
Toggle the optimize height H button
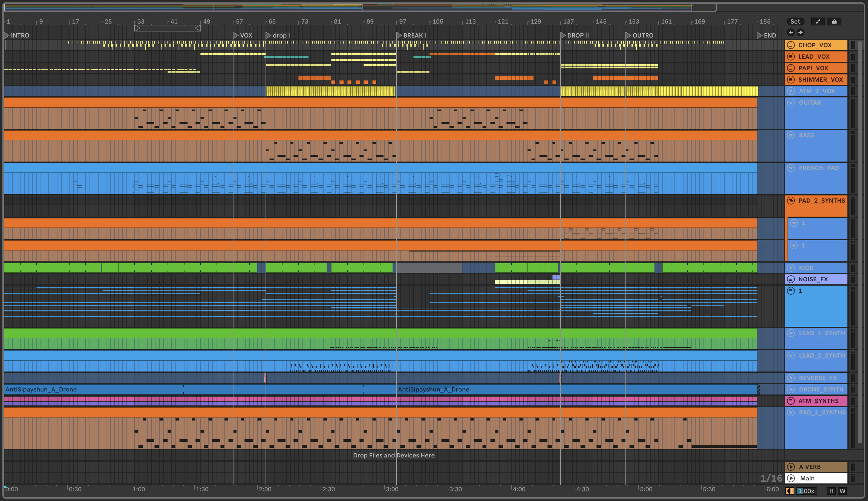pos(831,491)
